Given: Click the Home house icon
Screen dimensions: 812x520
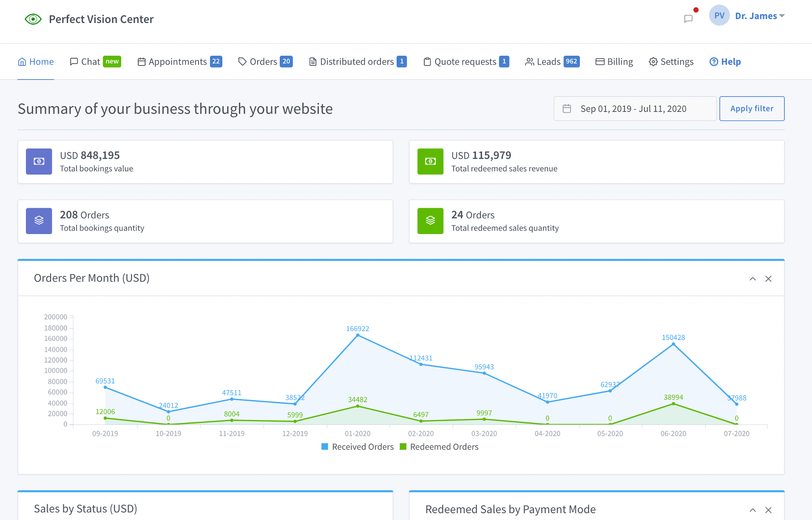Looking at the screenshot, I should tap(22, 62).
